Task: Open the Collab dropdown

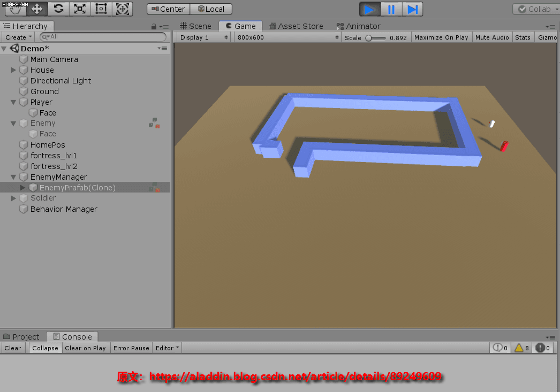Action: [536, 9]
